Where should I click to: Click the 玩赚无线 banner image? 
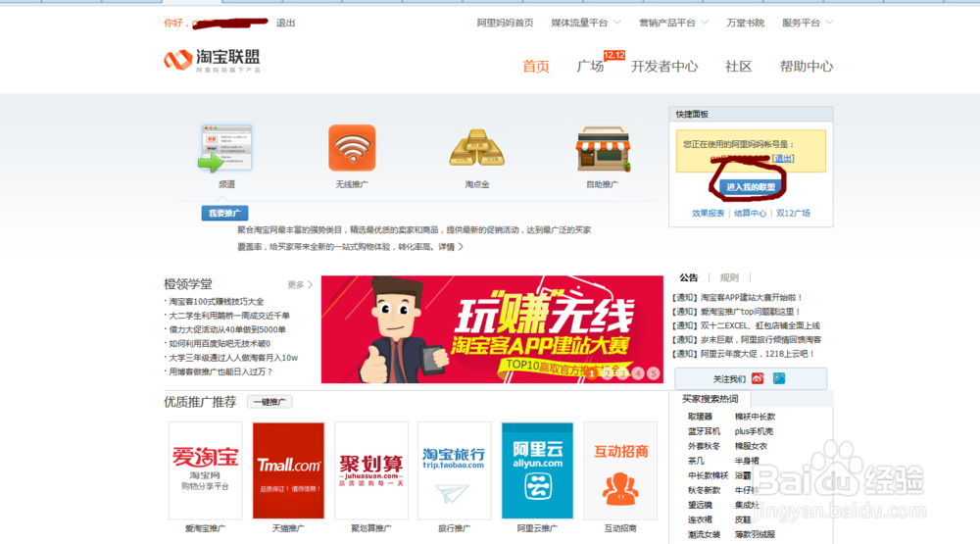click(492, 329)
